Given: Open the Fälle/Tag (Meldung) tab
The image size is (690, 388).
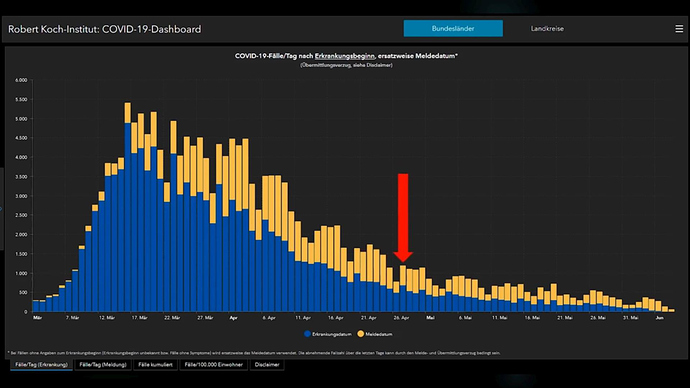Looking at the screenshot, I should (103, 365).
